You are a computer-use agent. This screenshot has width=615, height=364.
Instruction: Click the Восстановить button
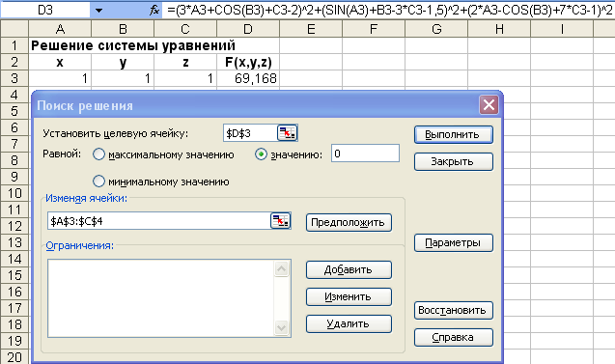[454, 310]
